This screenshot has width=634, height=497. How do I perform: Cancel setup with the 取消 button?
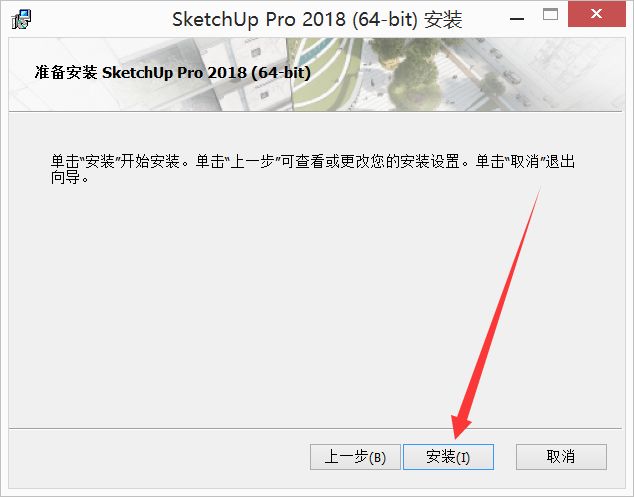pos(561,457)
